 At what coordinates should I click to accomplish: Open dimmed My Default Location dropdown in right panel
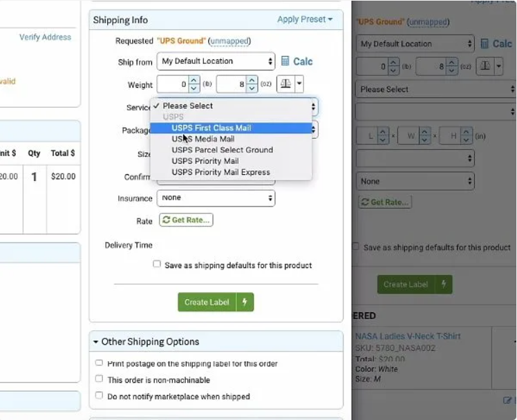(x=415, y=44)
